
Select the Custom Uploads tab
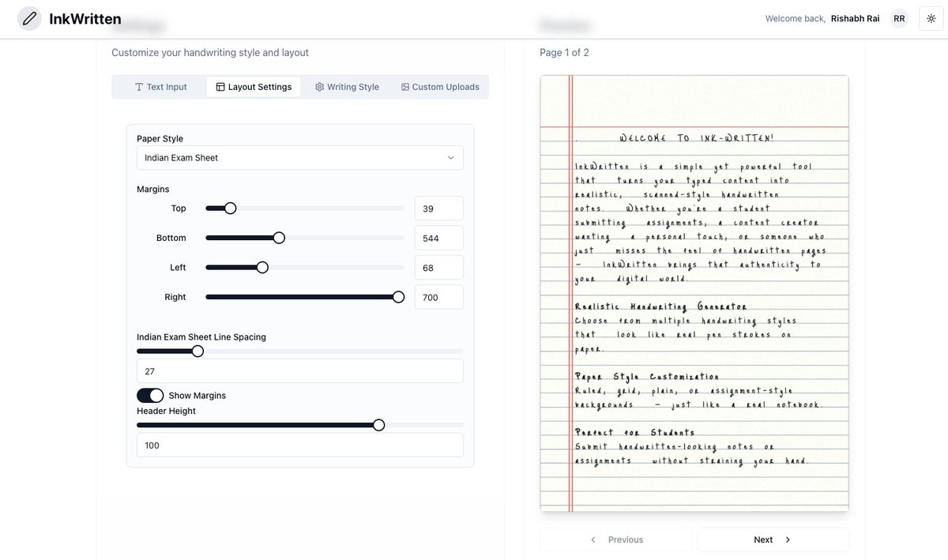pyautogui.click(x=440, y=87)
